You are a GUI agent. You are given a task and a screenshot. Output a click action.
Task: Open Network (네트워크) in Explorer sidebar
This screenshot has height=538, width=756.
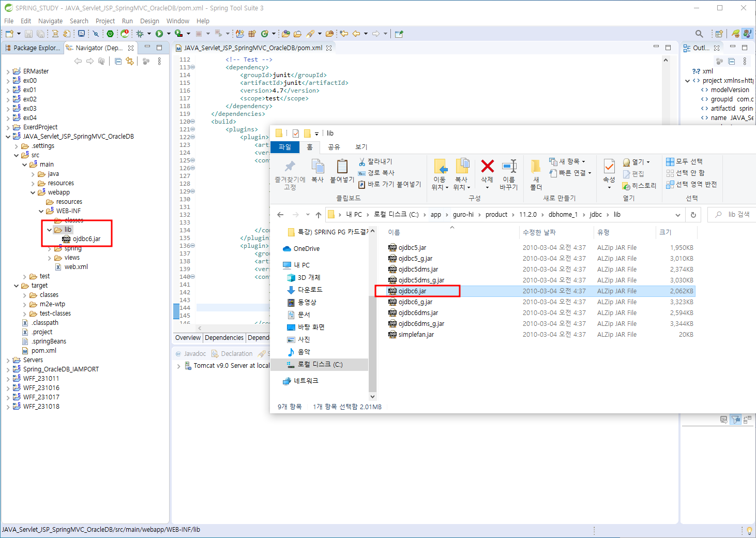(x=300, y=381)
